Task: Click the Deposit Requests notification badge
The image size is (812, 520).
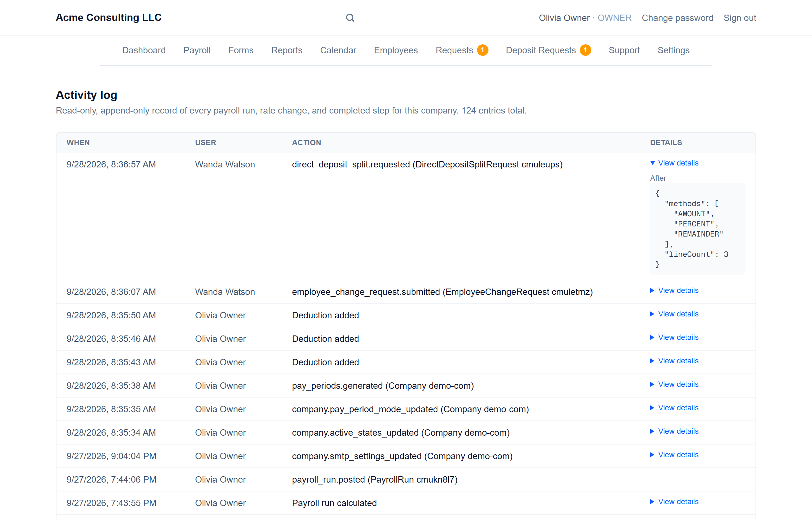Action: click(x=585, y=50)
